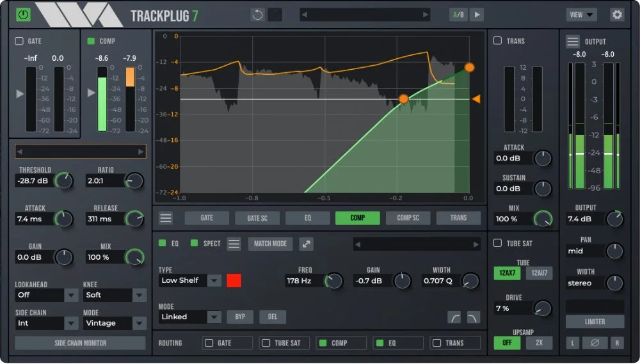The width and height of the screenshot is (640, 364).
Task: Click the Side Chain Monitor button
Action: click(x=81, y=343)
